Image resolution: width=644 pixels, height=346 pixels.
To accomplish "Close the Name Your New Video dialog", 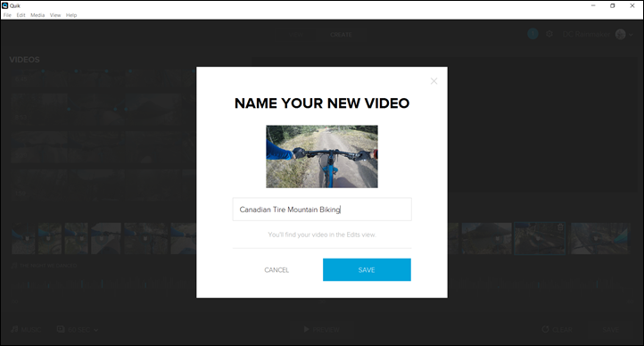I will tap(433, 81).
